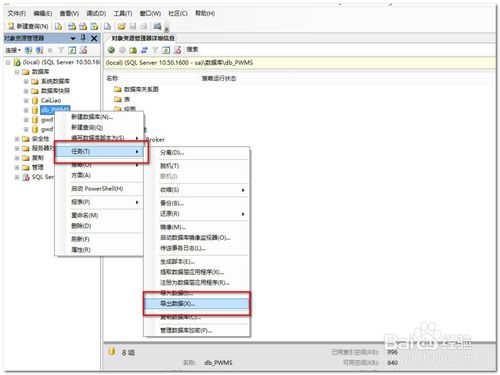
Task: Close the Object Explorer panel
Action: tap(94, 39)
